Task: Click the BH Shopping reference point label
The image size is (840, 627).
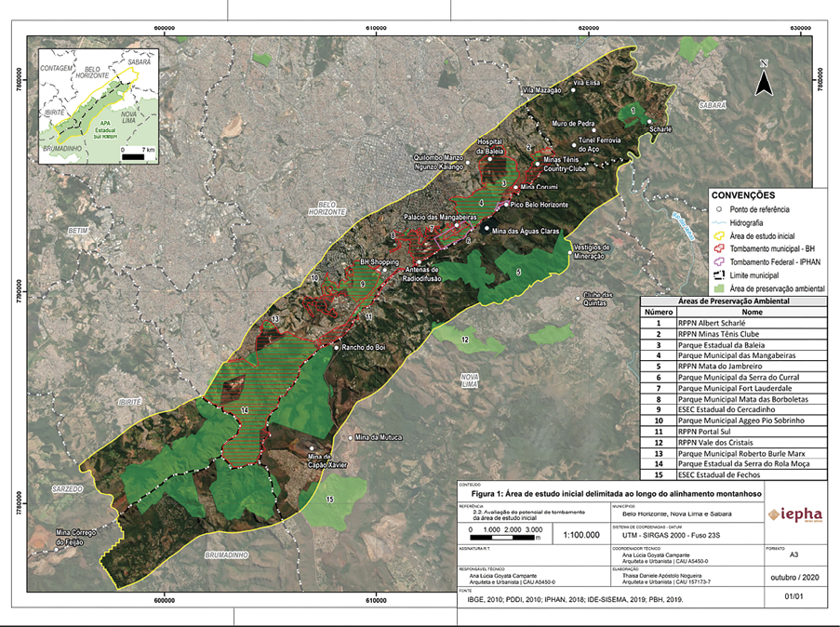Action: coord(380,263)
